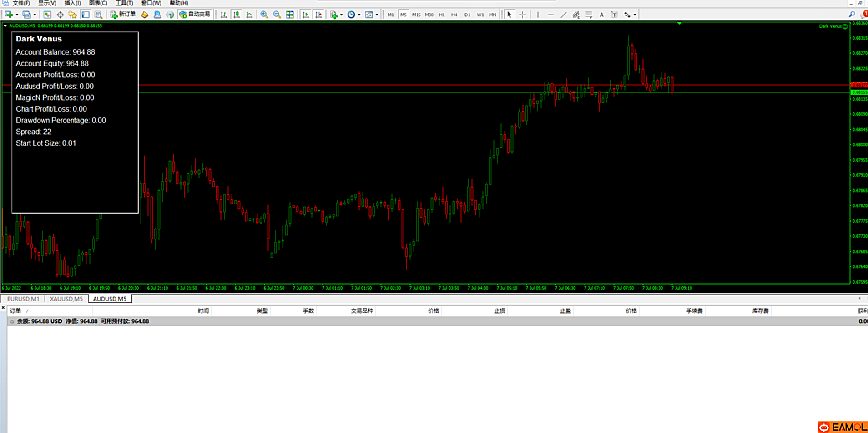This screenshot has height=433, width=868.
Task: Select the M15 timeframe
Action: click(416, 15)
